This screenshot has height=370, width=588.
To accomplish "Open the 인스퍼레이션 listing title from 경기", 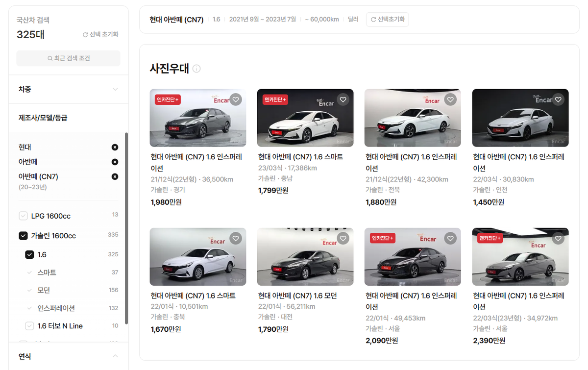I will [x=196, y=162].
